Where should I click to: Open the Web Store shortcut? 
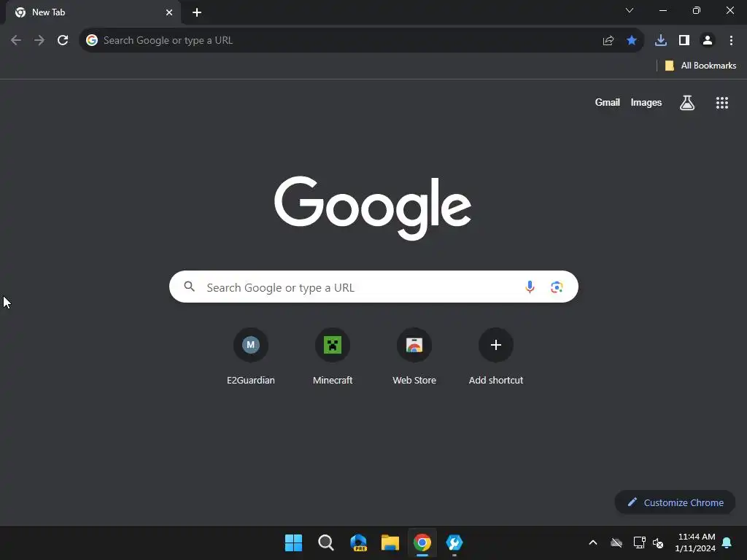(x=414, y=356)
